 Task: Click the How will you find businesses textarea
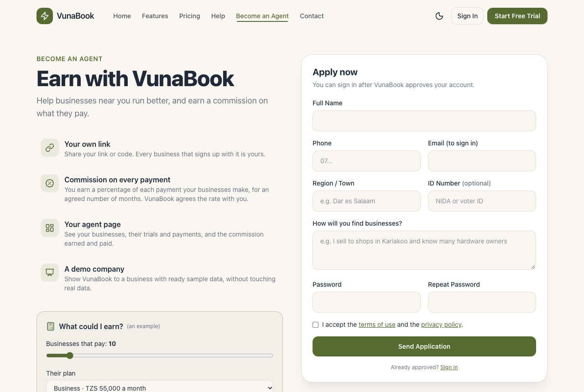tap(424, 250)
